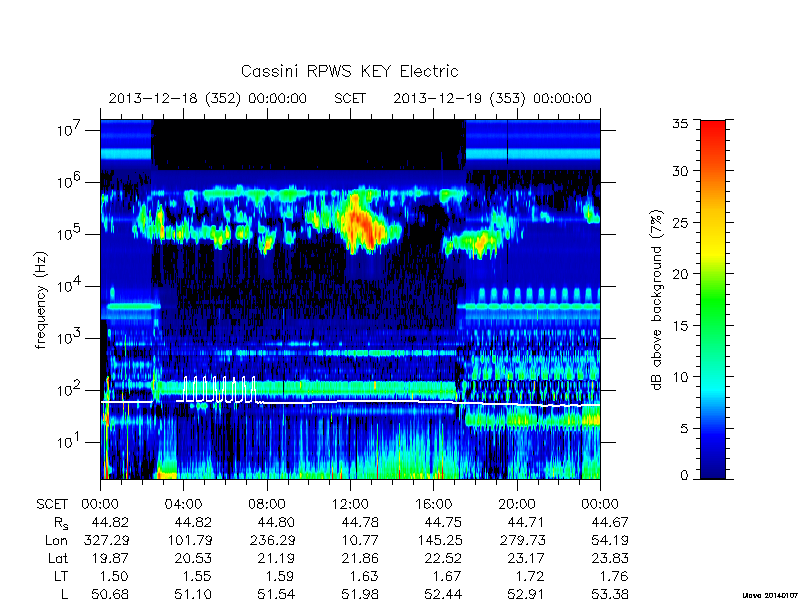The width and height of the screenshot is (800, 600).
Task: Click the colorbar tick value 5
Action: point(684,429)
